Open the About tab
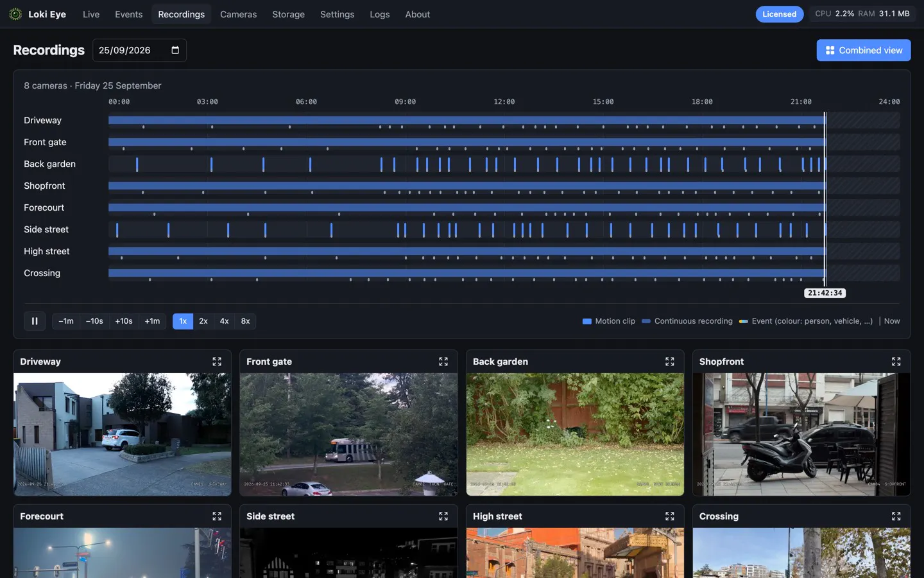This screenshot has height=578, width=924. 418,14
